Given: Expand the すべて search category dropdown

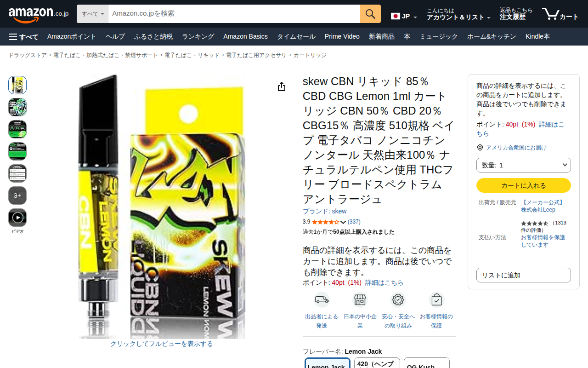Looking at the screenshot, I should 93,14.
